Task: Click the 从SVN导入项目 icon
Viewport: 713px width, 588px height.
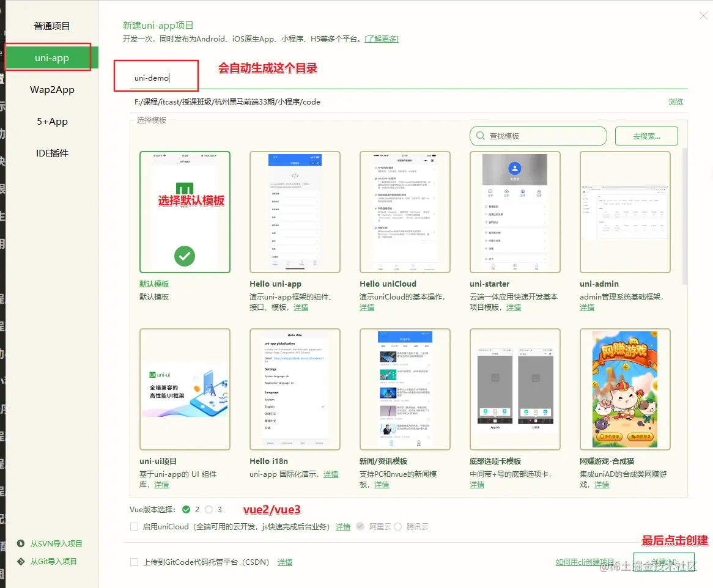Action: tap(20, 543)
